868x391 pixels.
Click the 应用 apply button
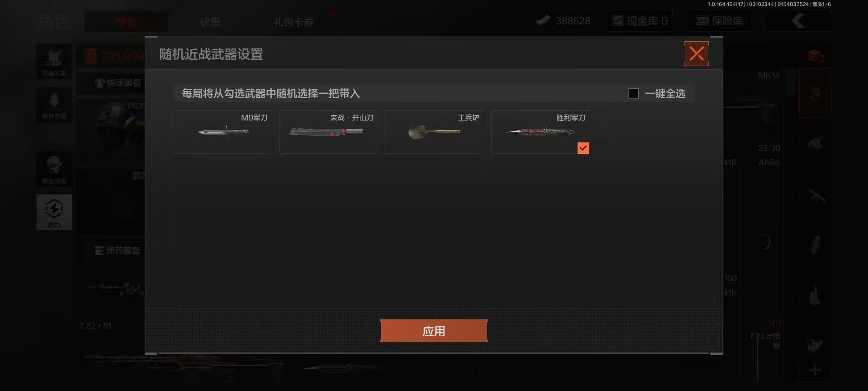coord(434,331)
